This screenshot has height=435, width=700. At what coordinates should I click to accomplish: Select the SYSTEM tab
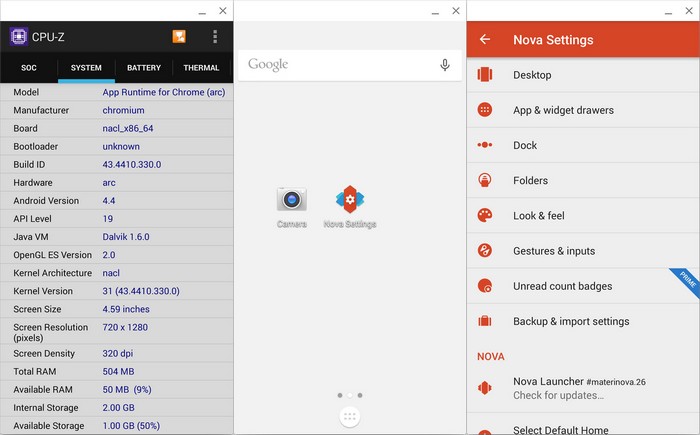(86, 68)
